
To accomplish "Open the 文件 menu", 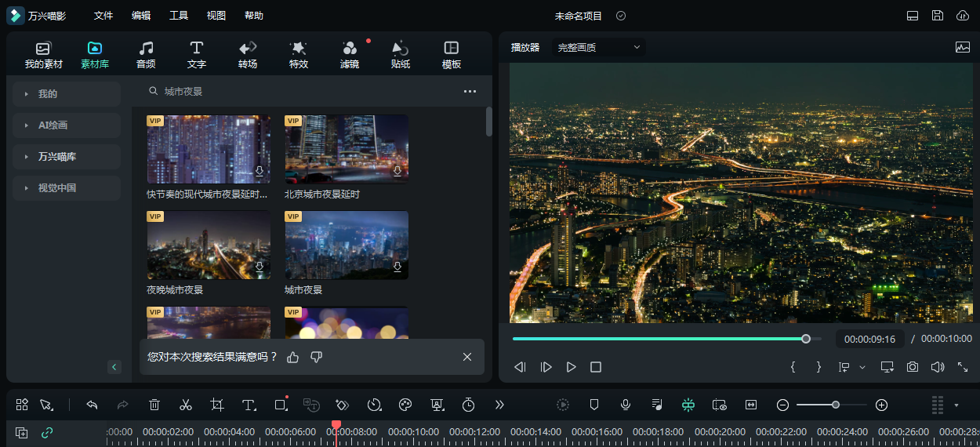I will click(x=103, y=16).
